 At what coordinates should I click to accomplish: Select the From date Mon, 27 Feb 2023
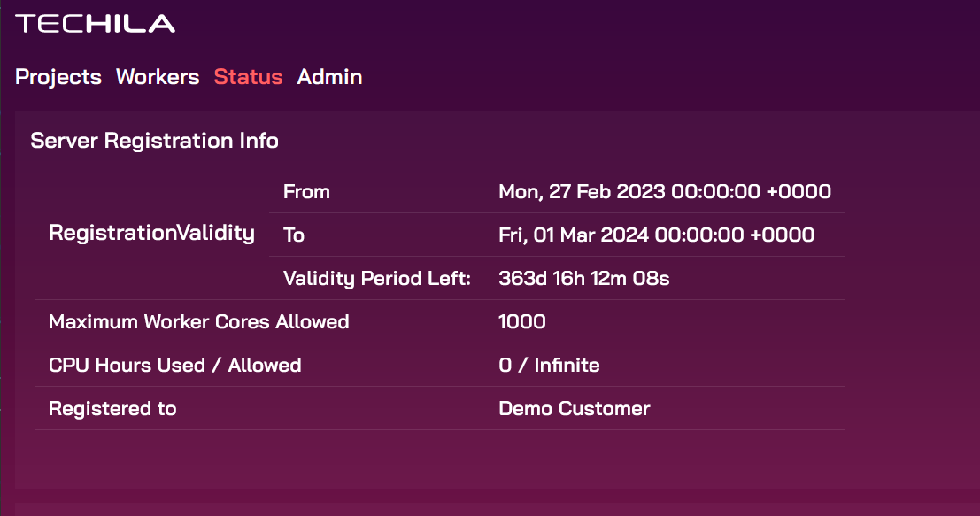click(582, 191)
